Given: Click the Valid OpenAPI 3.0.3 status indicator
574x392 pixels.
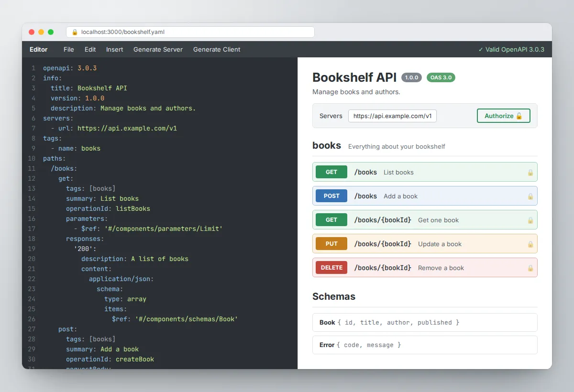Looking at the screenshot, I should (x=511, y=49).
